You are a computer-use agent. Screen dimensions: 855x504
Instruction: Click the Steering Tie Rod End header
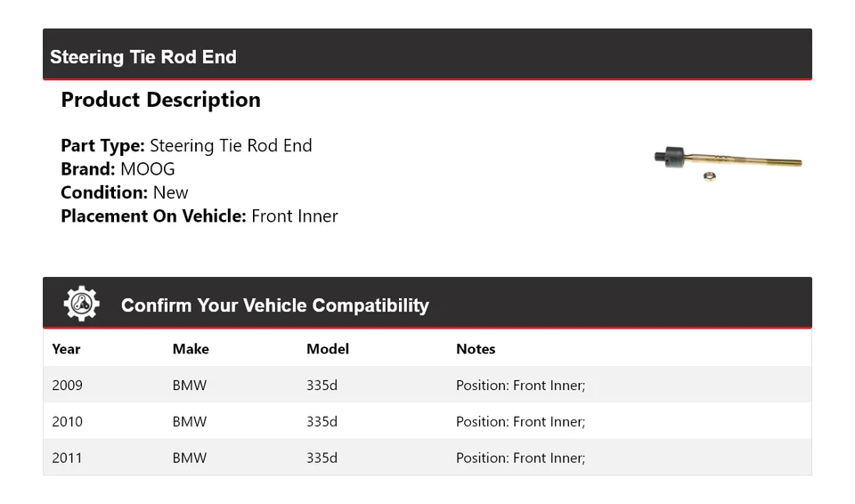coord(143,57)
